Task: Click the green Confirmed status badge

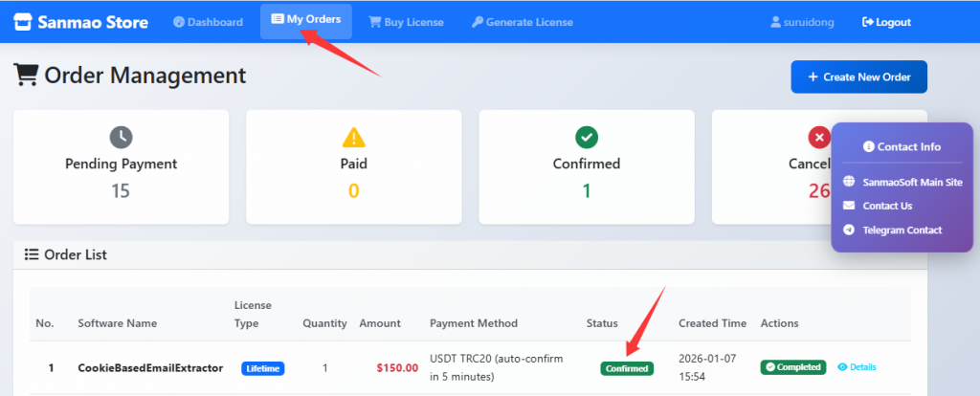Action: [x=627, y=368]
